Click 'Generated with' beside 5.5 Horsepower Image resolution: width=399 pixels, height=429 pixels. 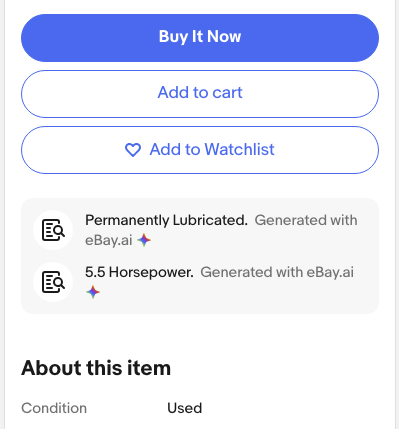coord(252,272)
